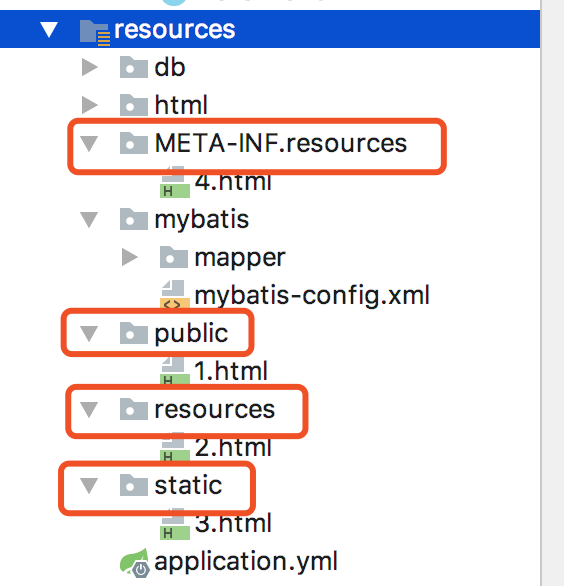Image resolution: width=564 pixels, height=586 pixels.
Task: Click the 3.html file icon
Action: [175, 524]
